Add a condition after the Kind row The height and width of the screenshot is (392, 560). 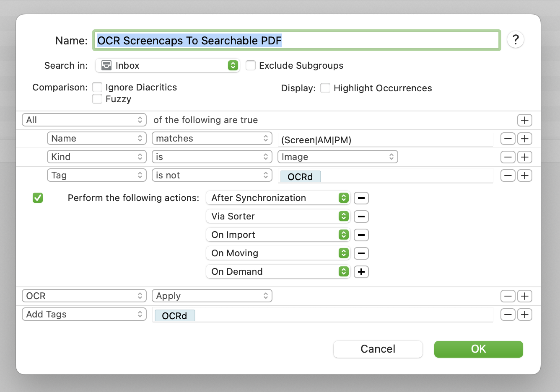coord(524,157)
